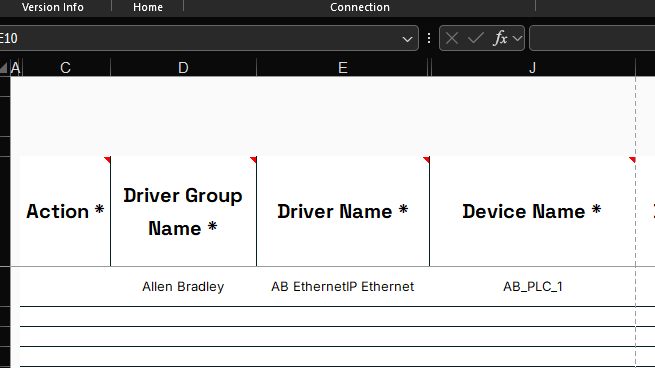Select the AB_PLC_1 cell
This screenshot has height=368, width=655.
[532, 287]
